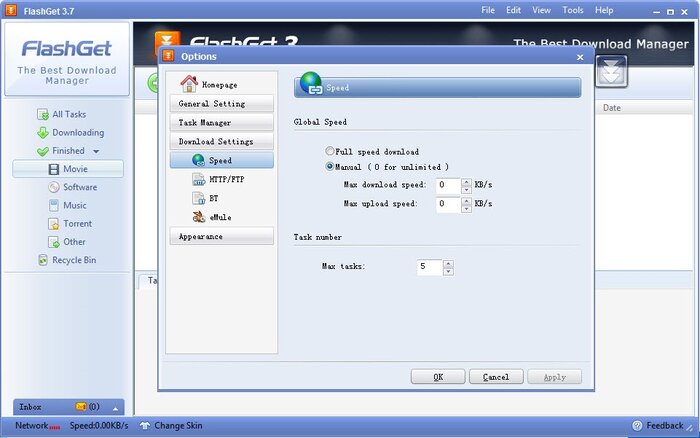Select the Movie category
This screenshot has height=438, width=700.
click(68, 169)
